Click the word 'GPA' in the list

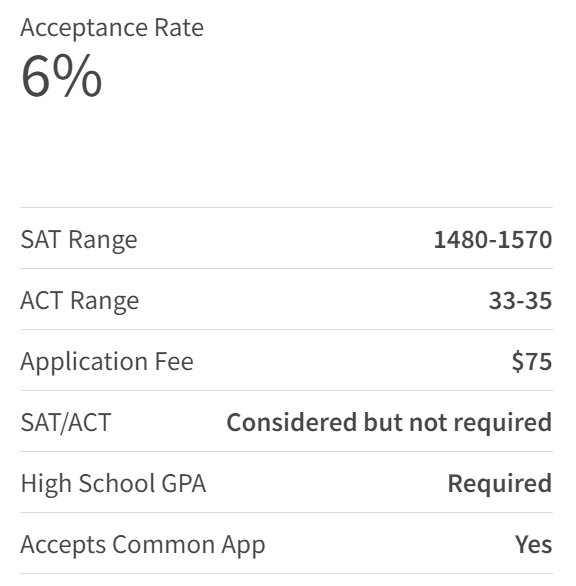click(184, 483)
